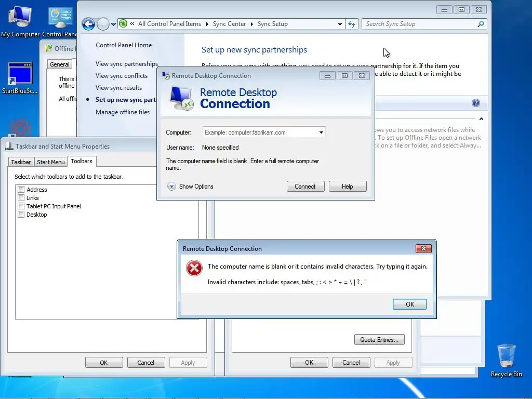Open StartBlueScreen desktop shortcut
Viewport: 532px width, 399px height.
tap(20, 78)
